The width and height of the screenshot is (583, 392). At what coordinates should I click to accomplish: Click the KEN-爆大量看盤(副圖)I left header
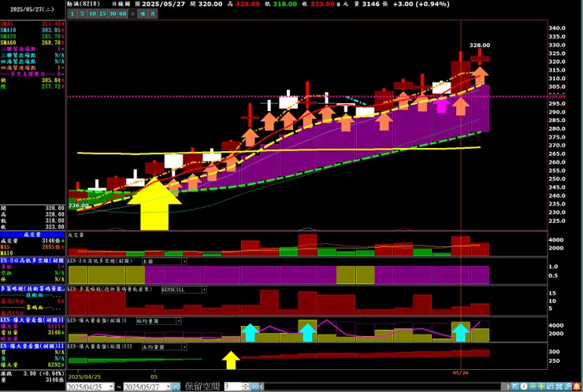(32, 320)
